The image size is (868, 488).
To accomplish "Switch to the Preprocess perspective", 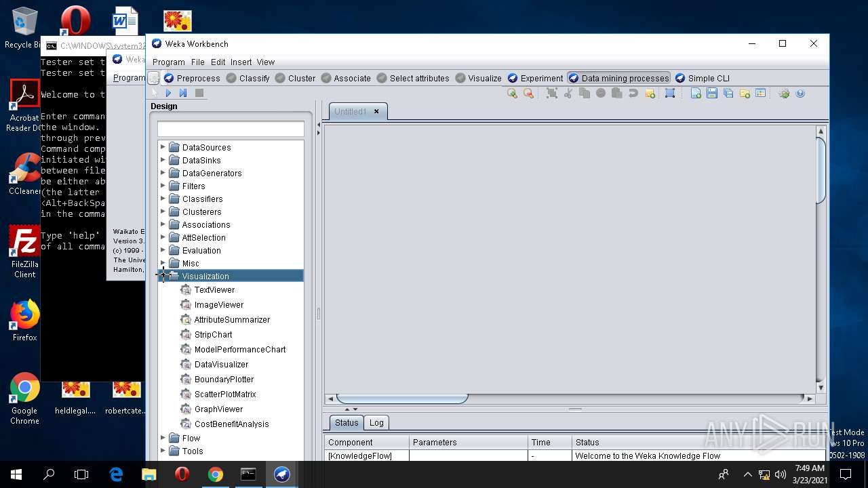I will pyautogui.click(x=192, y=78).
